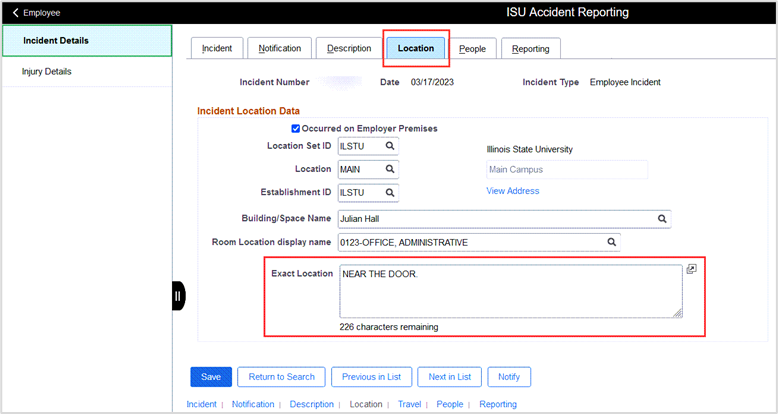
Task: Click Next in List button
Action: click(x=450, y=377)
